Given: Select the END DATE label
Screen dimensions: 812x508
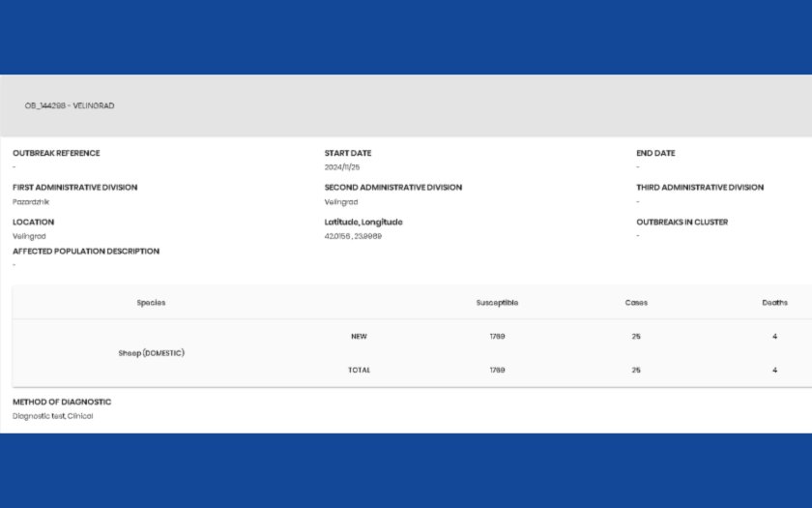Looking at the screenshot, I should click(655, 153).
